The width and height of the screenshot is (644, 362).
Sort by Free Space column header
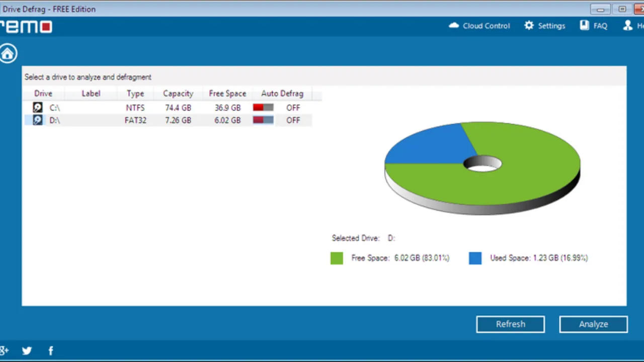point(227,94)
